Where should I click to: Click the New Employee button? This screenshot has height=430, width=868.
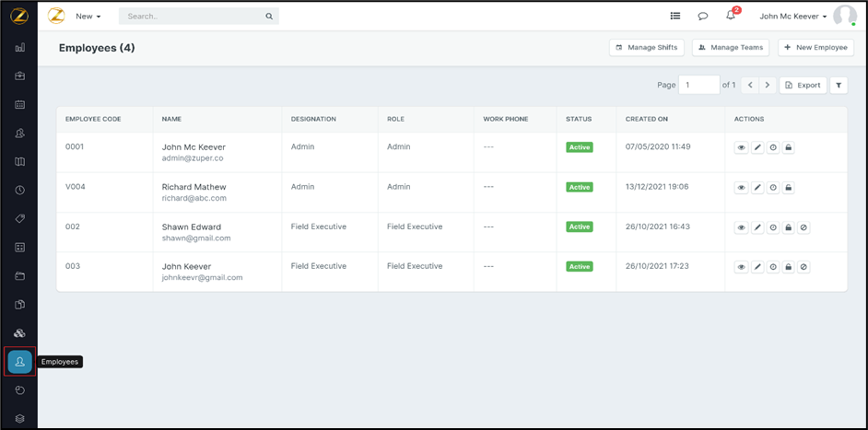(x=815, y=47)
